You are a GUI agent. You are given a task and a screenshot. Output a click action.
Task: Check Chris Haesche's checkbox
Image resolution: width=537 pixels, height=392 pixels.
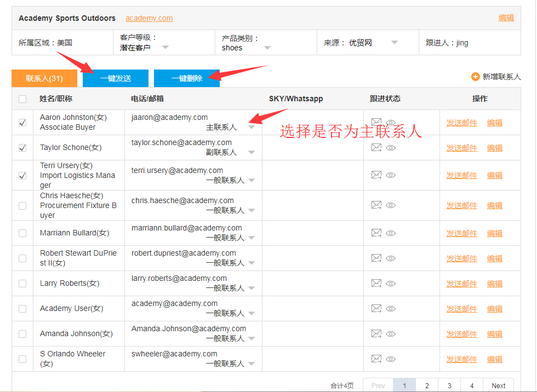[22, 205]
